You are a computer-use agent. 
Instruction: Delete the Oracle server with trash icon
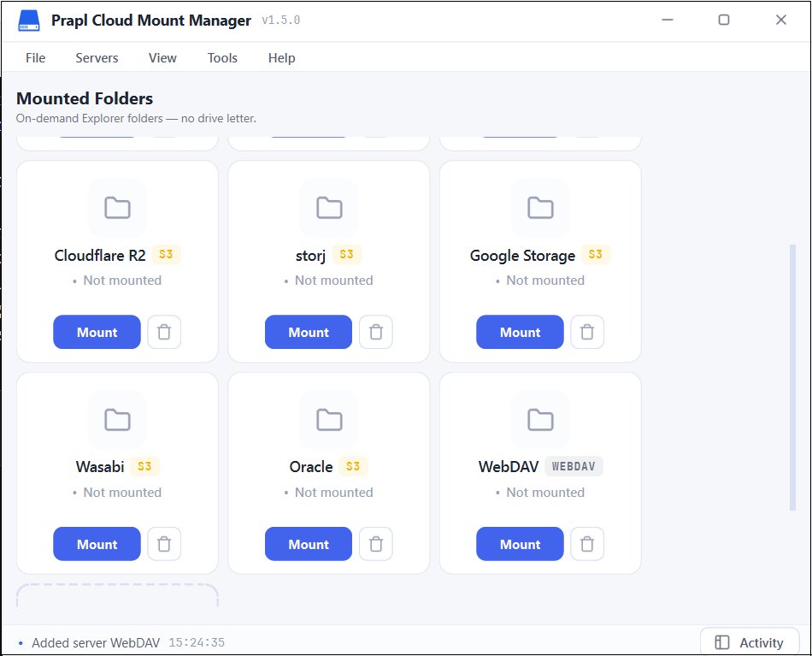376,544
